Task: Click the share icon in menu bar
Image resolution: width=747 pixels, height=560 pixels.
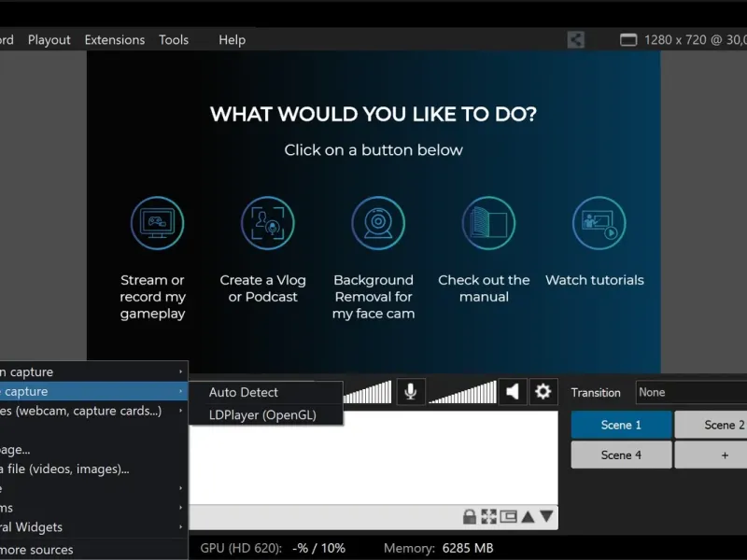Action: click(x=576, y=39)
